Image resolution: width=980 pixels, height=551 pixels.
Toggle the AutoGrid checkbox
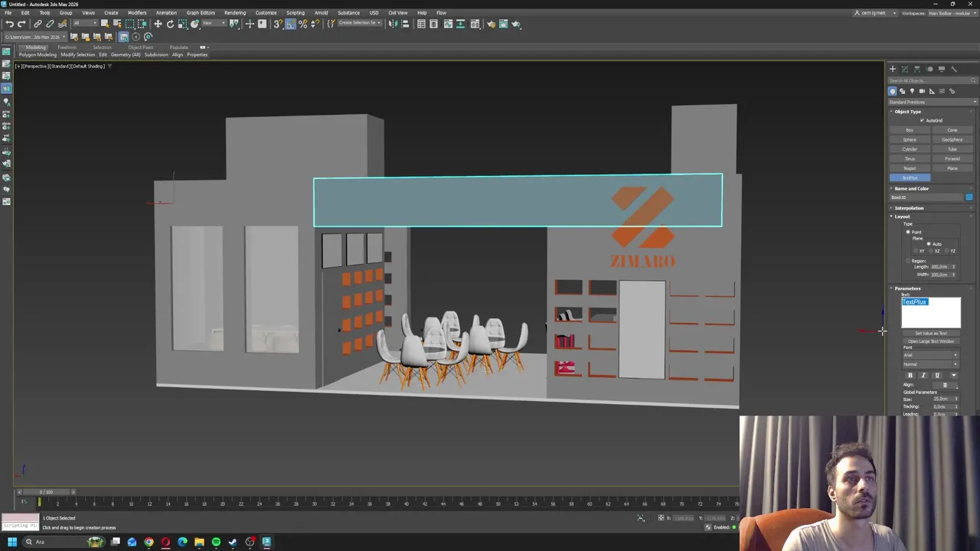(x=922, y=120)
